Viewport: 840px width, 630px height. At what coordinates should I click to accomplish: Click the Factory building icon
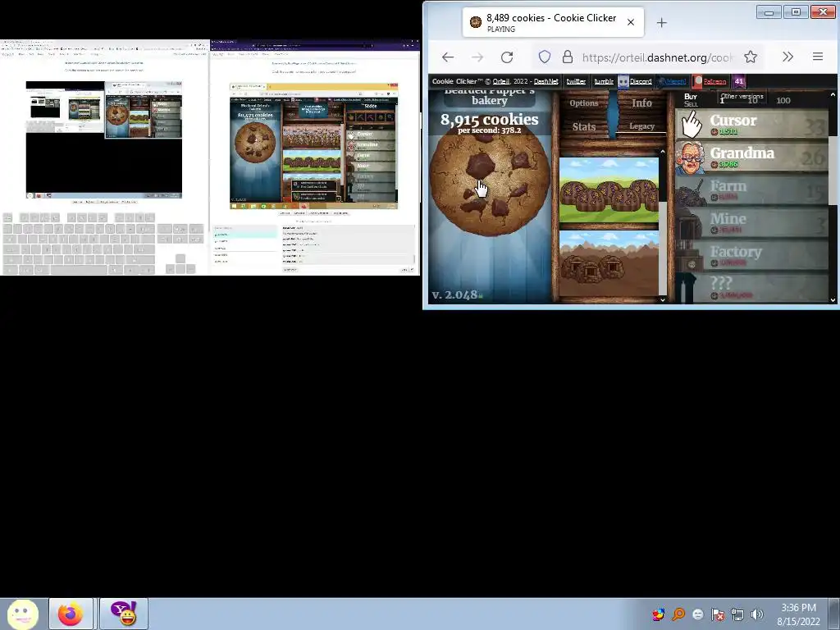[690, 256]
